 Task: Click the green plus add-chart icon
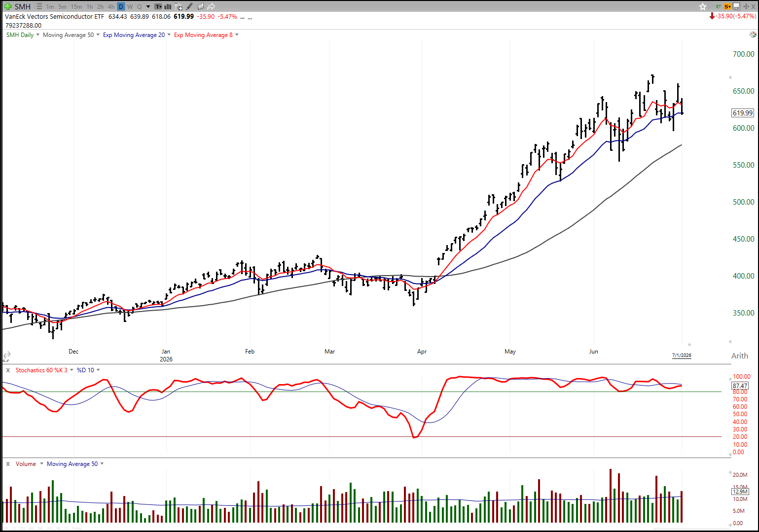point(7,6)
